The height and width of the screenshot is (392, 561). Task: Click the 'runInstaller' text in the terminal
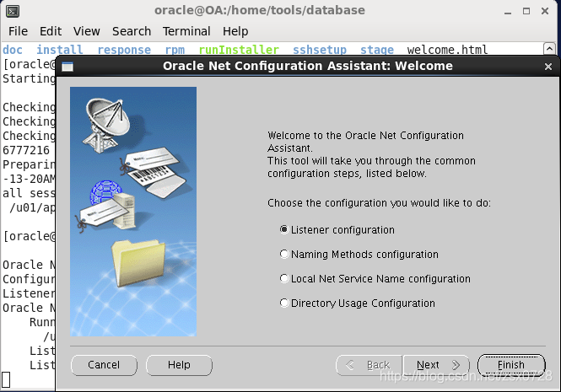[239, 50]
